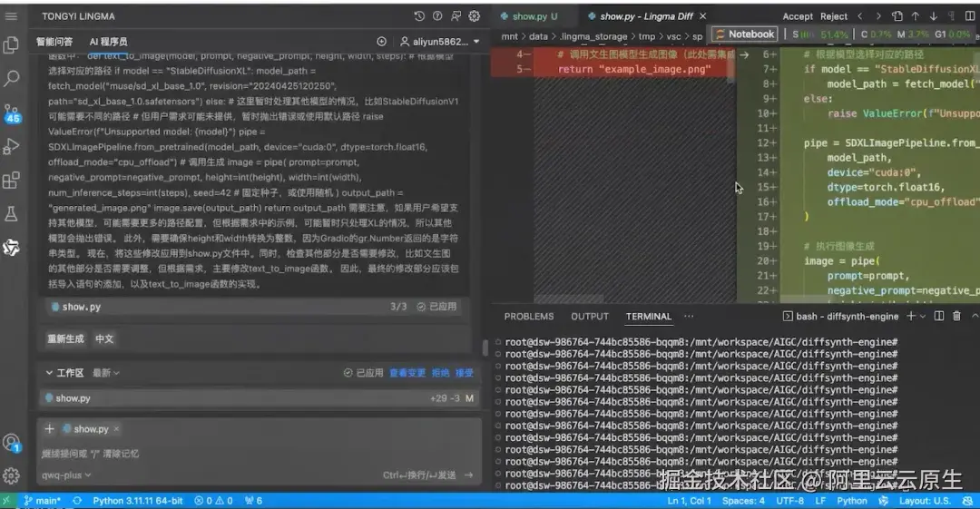Switch to the 智能问答 tab
This screenshot has height=509, width=980.
[54, 41]
